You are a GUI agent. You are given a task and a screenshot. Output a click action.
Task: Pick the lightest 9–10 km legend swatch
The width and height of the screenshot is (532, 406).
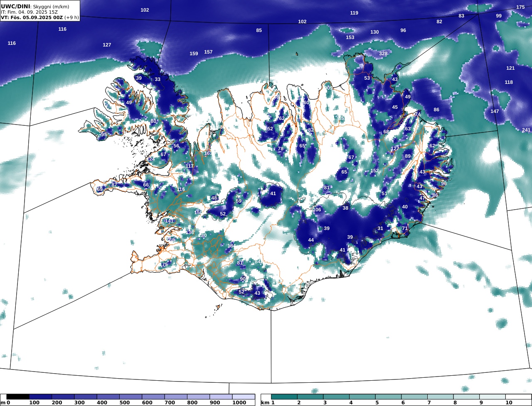[493, 397]
